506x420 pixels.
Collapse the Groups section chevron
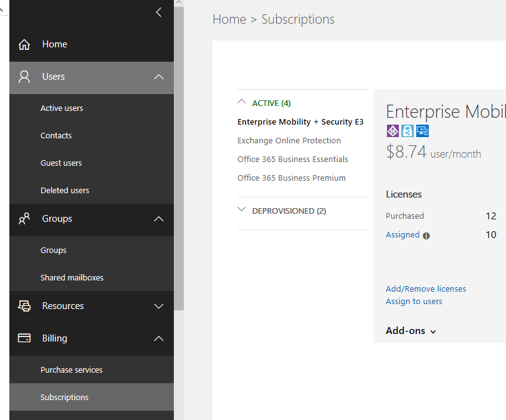point(159,219)
